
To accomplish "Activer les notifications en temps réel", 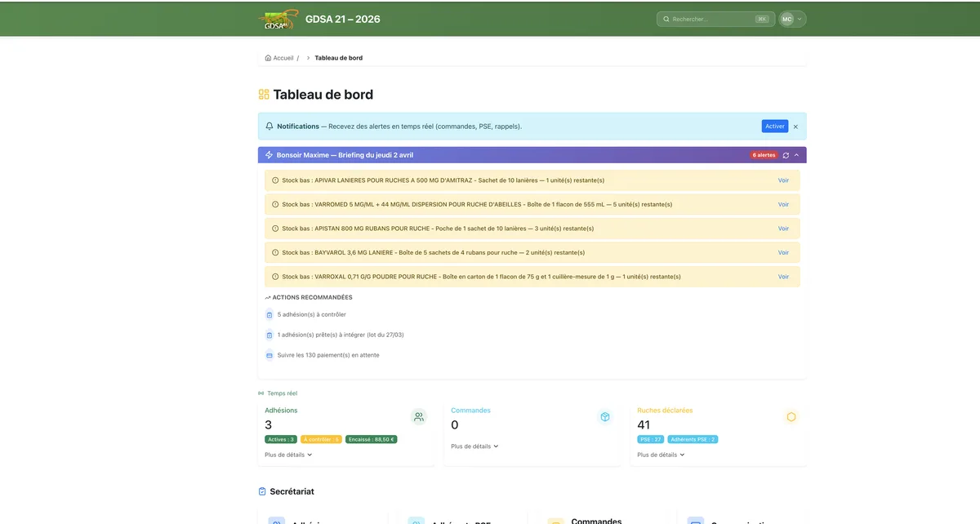I will (774, 126).
